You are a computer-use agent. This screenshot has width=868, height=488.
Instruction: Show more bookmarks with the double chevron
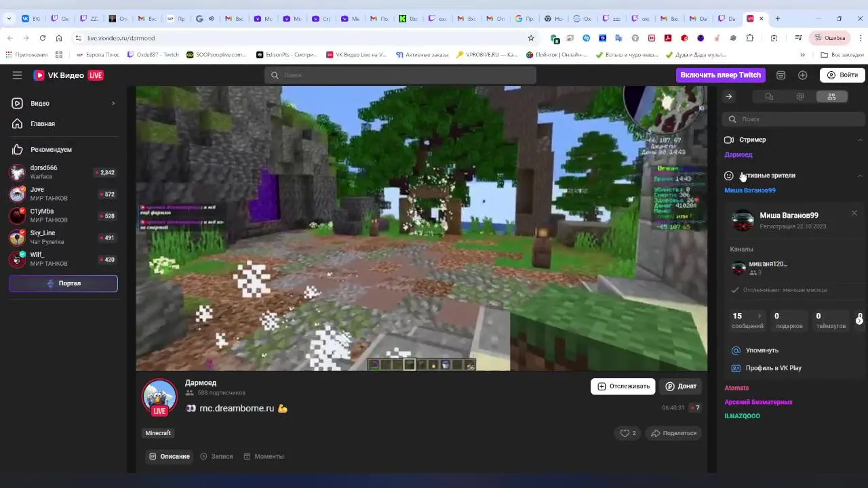802,55
